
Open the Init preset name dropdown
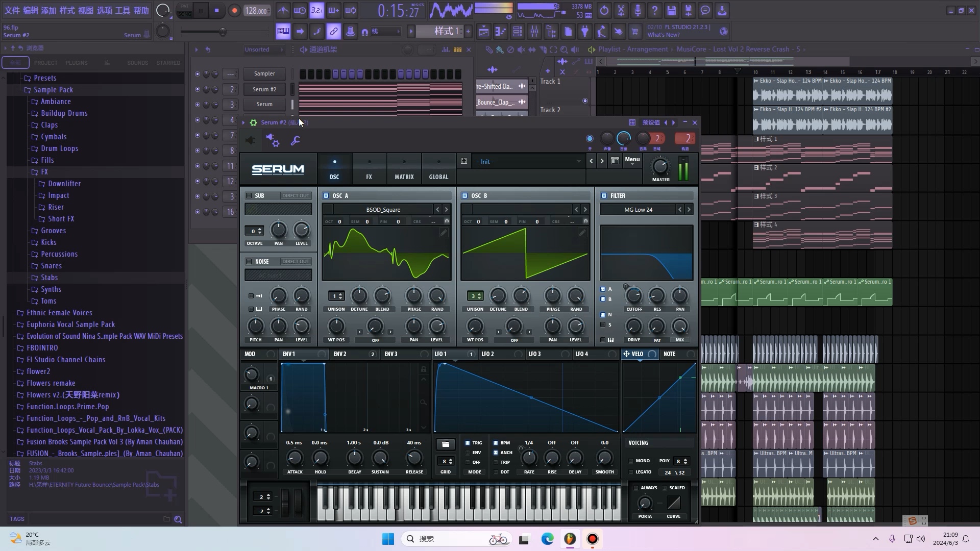pyautogui.click(x=528, y=162)
